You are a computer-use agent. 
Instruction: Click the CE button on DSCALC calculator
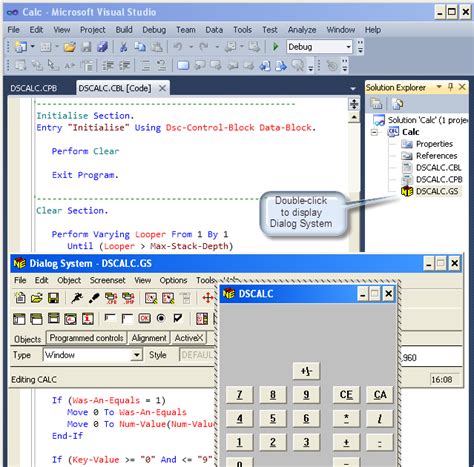coord(346,395)
